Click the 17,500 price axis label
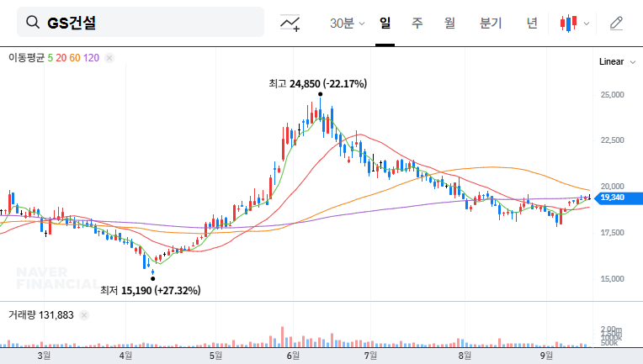Screen dimensions: 643x364 [612, 233]
